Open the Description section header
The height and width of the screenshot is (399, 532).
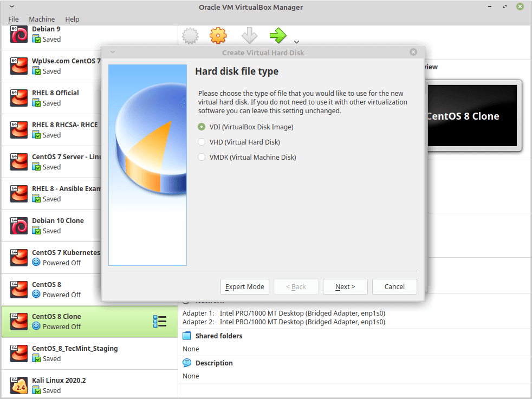tap(214, 363)
